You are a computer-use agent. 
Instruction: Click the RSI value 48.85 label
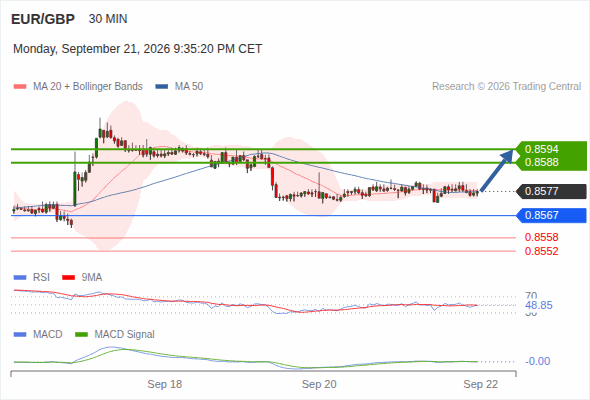(539, 305)
